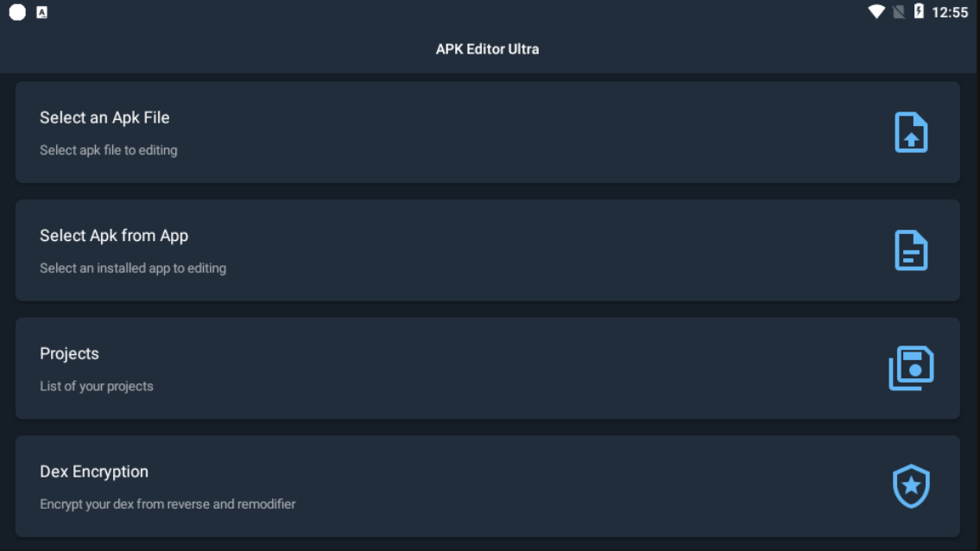Click 'Encrypt your dex' description text
The height and width of the screenshot is (551, 980).
click(x=168, y=504)
